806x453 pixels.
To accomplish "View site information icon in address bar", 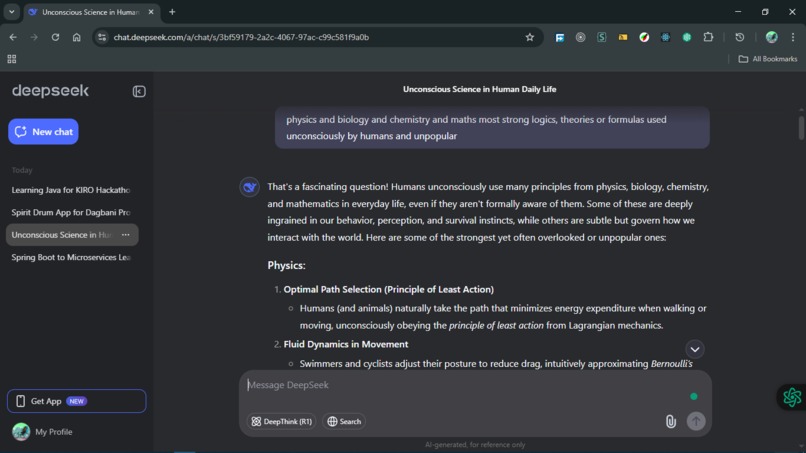I will coord(102,37).
